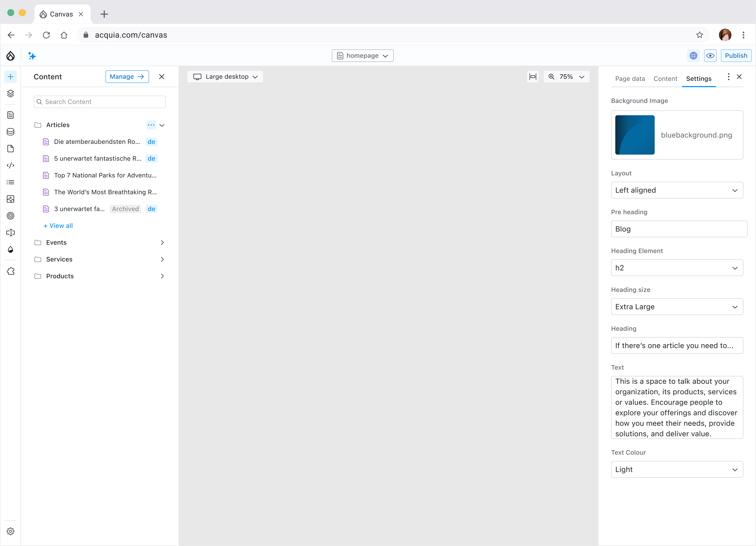Open the Layers panel icon in sidebar
756x546 pixels.
point(11,94)
